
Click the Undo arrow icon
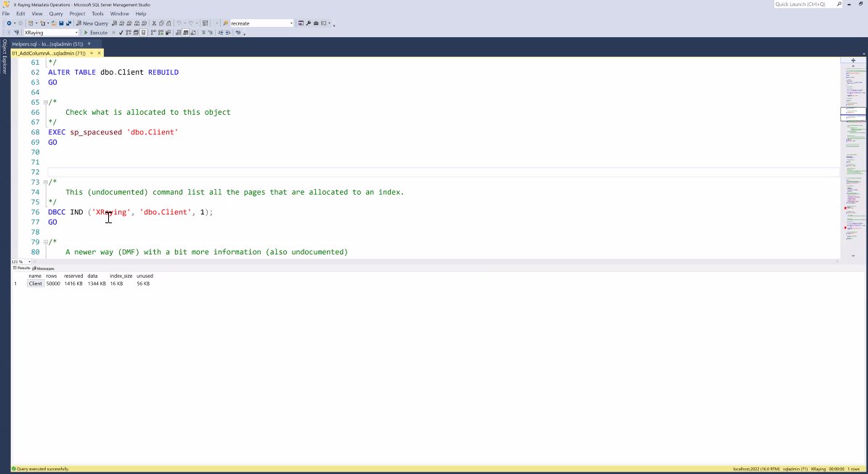179,23
